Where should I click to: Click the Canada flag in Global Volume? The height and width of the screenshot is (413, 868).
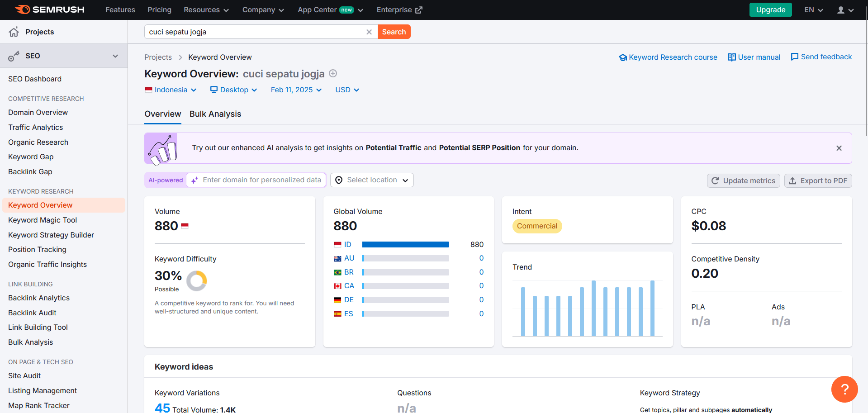point(337,286)
